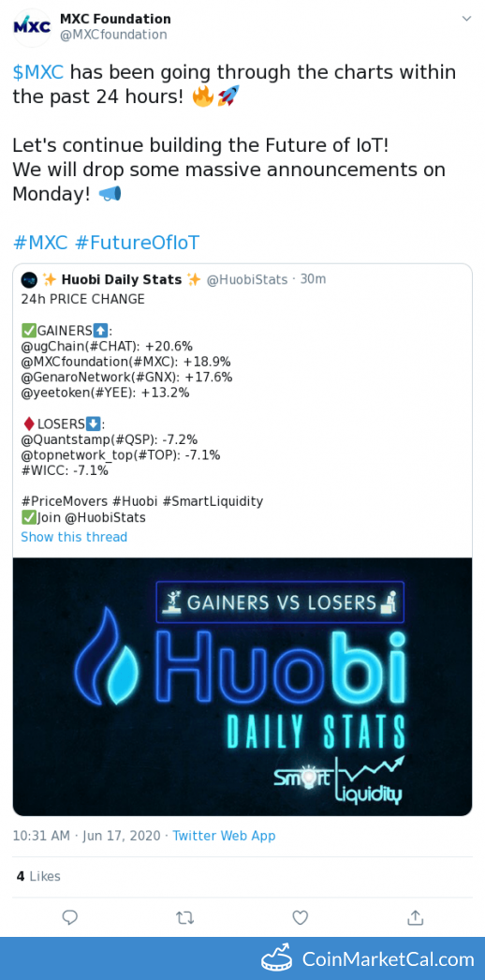Click the Twitter Web App source link
This screenshot has height=980, width=485.
(x=224, y=836)
